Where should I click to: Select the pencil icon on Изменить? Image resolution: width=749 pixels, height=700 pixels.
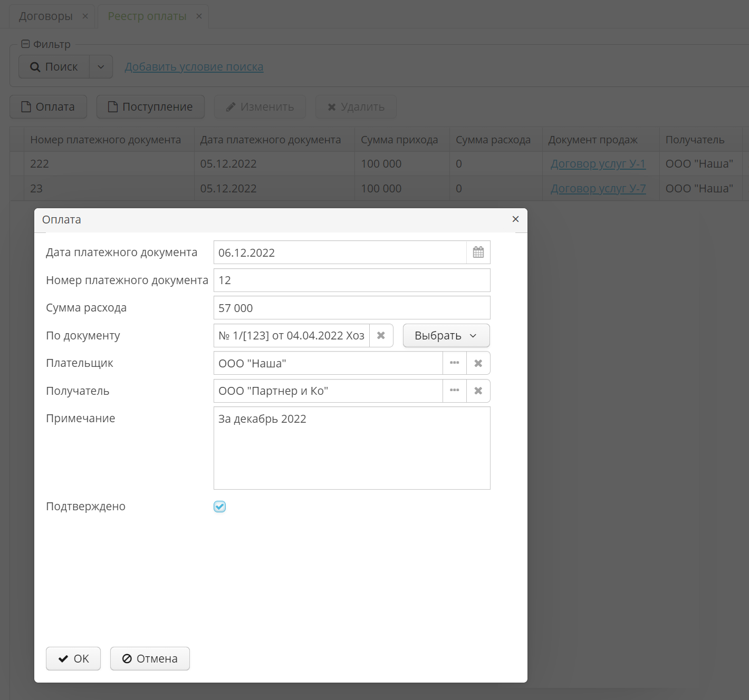pyautogui.click(x=231, y=106)
